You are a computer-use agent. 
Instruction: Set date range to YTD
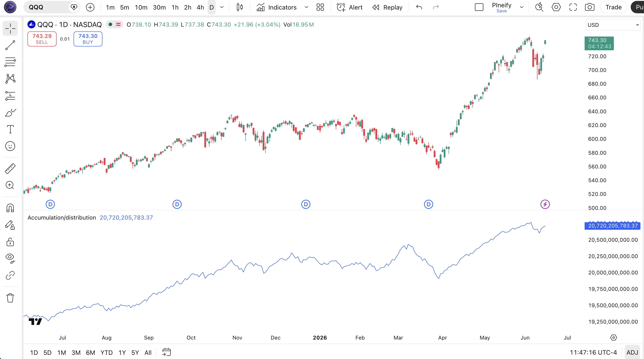click(107, 353)
